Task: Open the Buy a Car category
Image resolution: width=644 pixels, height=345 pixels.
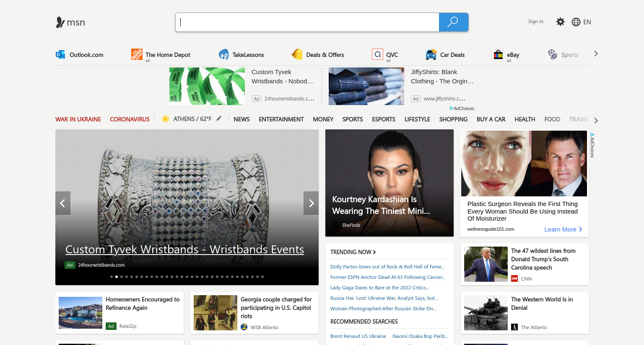Action: (x=491, y=119)
